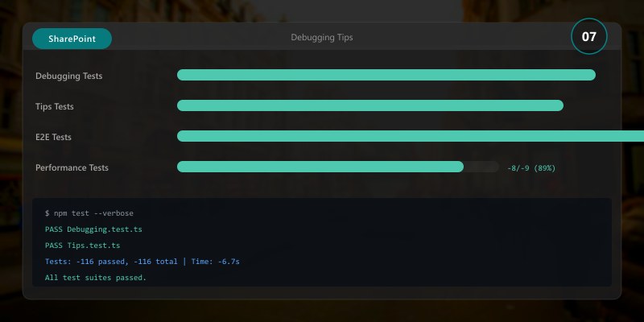
Task: Click the E2E Tests progress bar
Action: coord(411,136)
